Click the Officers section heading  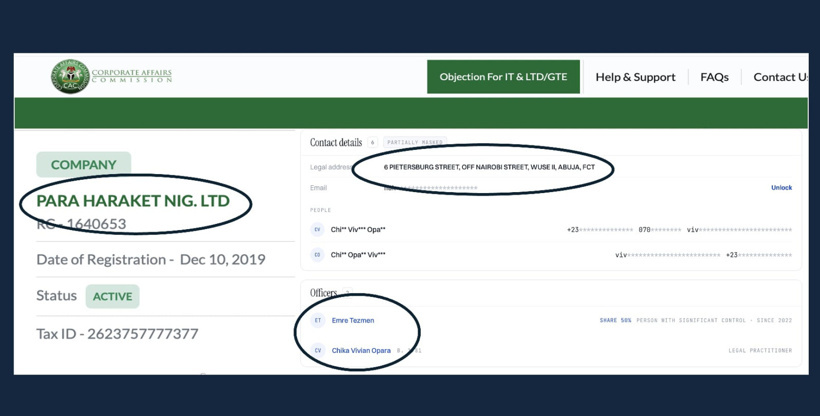(323, 293)
